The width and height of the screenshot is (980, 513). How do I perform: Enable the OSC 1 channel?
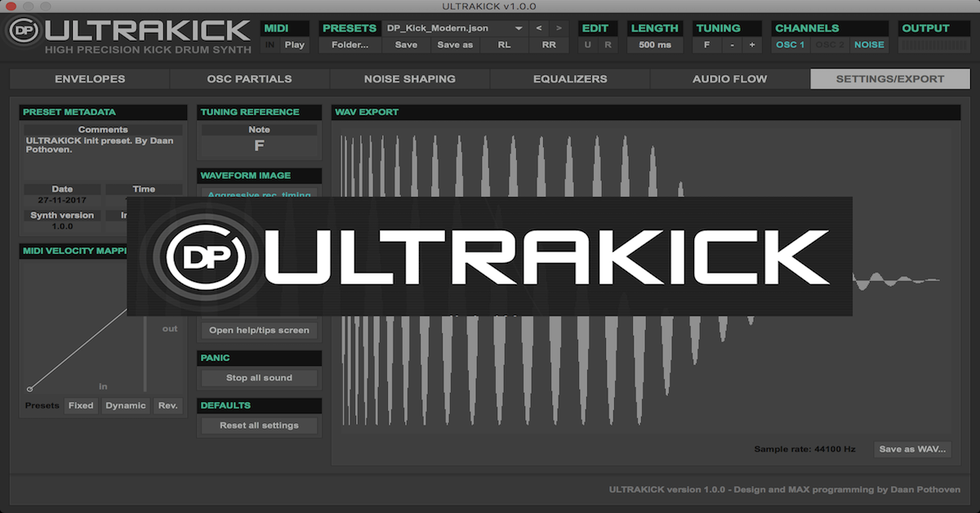coord(790,44)
